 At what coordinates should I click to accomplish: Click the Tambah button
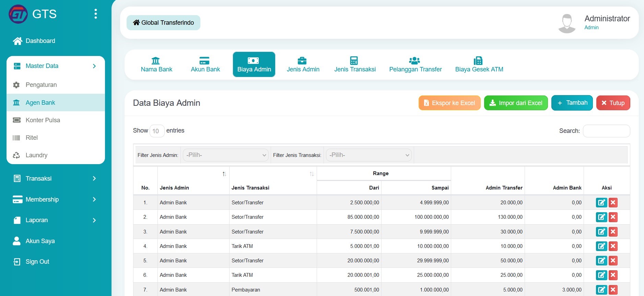[572, 103]
